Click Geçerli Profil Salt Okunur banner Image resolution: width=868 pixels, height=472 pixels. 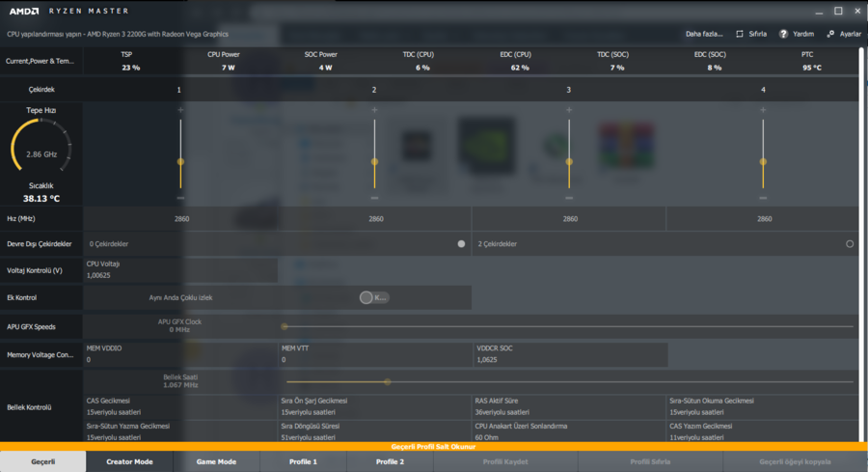[x=433, y=447]
